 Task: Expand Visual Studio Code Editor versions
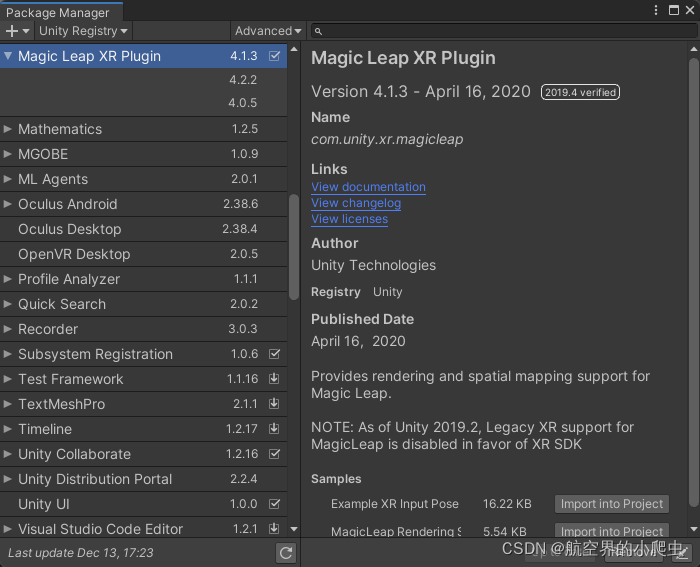pos(8,529)
